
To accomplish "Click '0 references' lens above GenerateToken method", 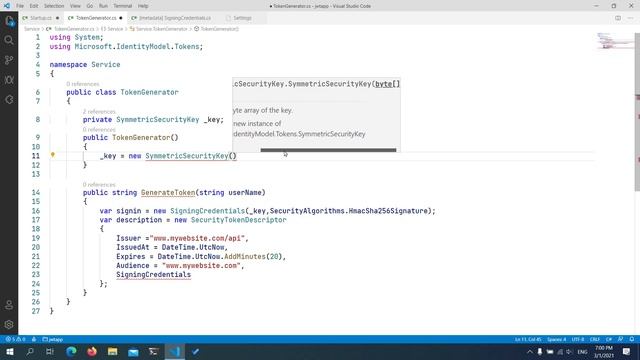I will [99, 184].
